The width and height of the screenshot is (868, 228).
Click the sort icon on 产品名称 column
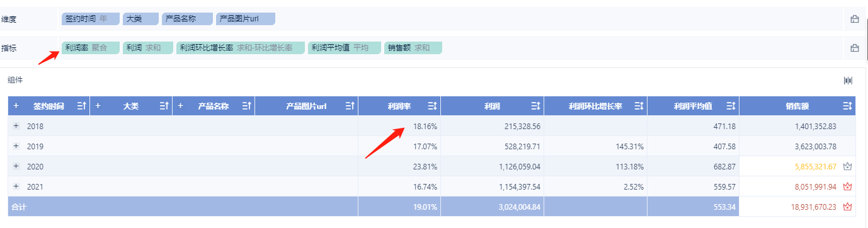[x=246, y=106]
